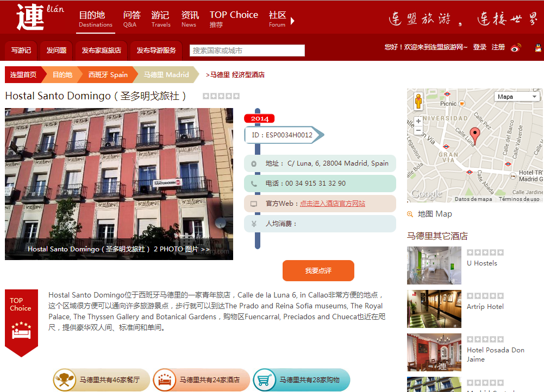Focus the 搜索国家或城市 search field
Screen dimensions: 544x392
[x=247, y=50]
